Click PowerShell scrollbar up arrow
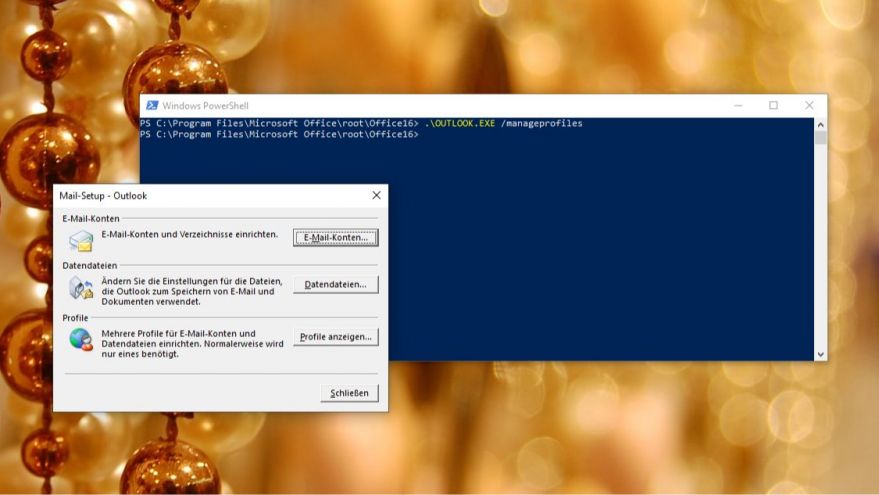Viewport: 879px width, 495px height. 821,124
